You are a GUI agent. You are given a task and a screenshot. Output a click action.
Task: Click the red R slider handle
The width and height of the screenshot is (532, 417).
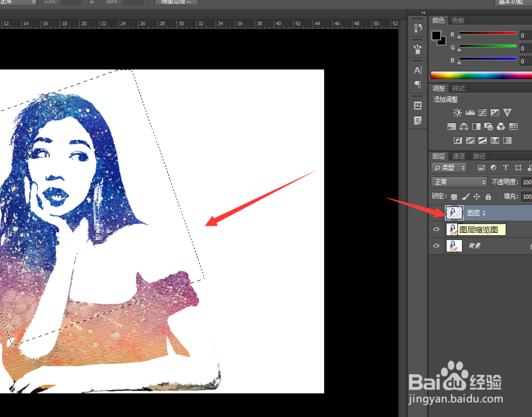tap(459, 37)
